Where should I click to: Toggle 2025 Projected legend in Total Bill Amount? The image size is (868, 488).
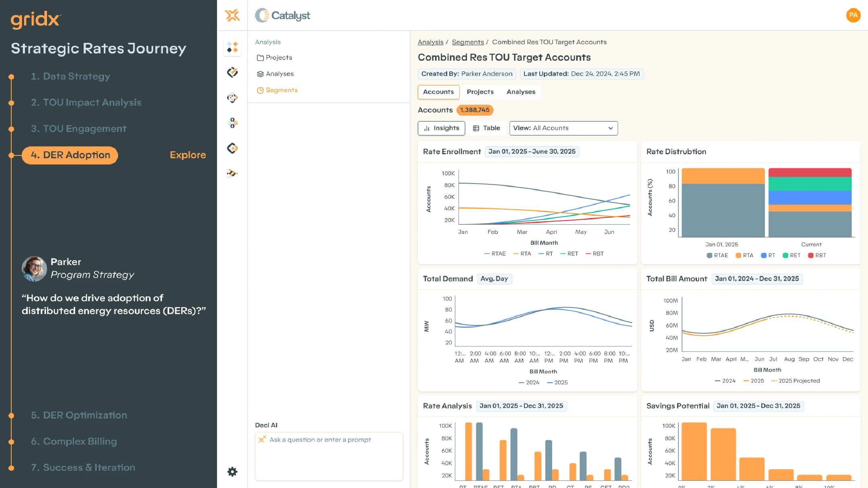click(795, 381)
